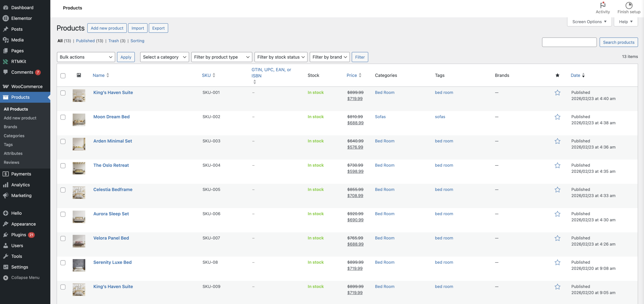Click the image thumbnail column header icon

tap(79, 75)
